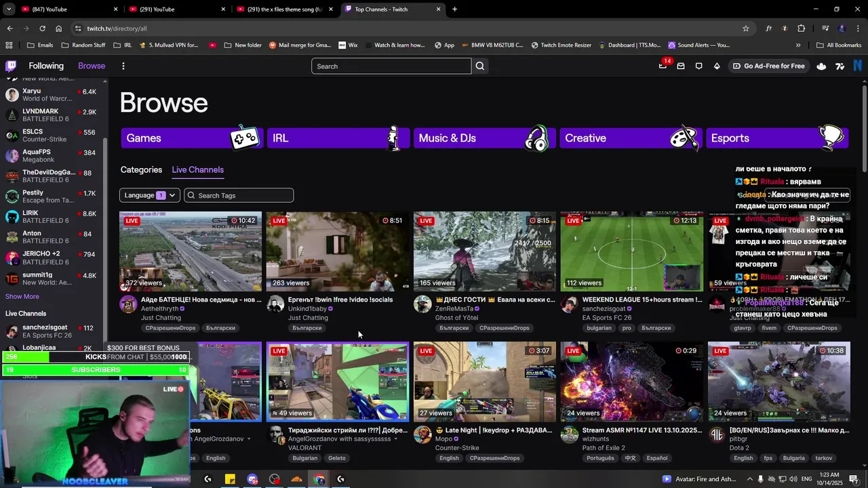Viewport: 868px width, 488px height.
Task: Click the Get Bits diamond icon
Action: pyautogui.click(x=717, y=66)
